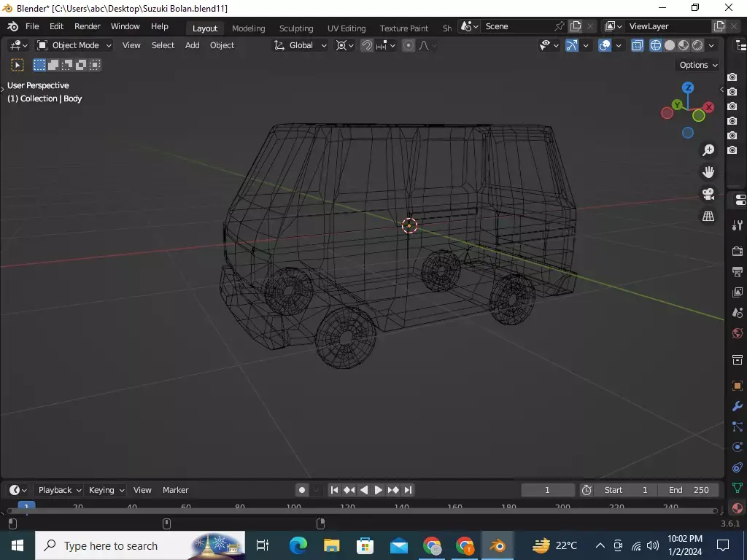This screenshot has width=747, height=560.
Task: Click the add view layer icon
Action: point(719,26)
